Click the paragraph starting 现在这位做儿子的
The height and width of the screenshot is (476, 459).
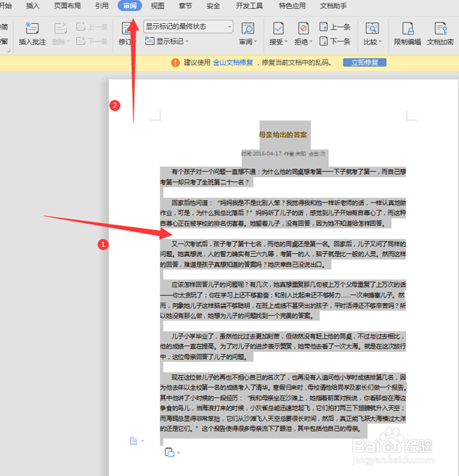283,403
